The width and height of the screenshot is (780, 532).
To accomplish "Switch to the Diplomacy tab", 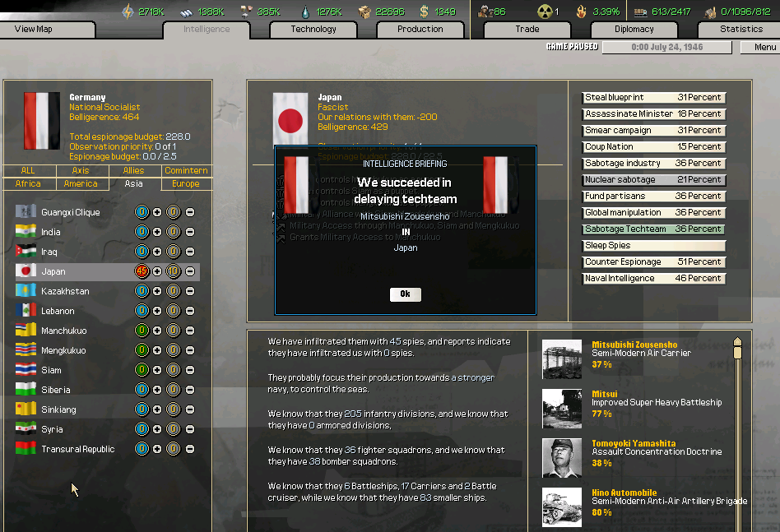I will (634, 29).
